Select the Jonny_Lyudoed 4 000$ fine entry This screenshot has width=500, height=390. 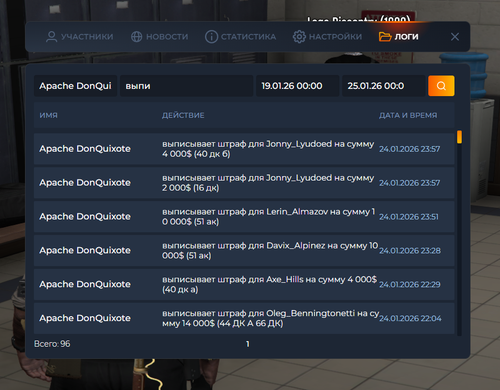(244, 149)
